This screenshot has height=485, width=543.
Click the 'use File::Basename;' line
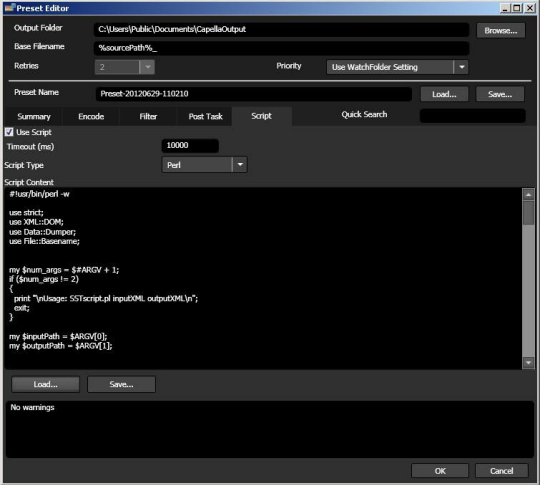click(x=44, y=241)
